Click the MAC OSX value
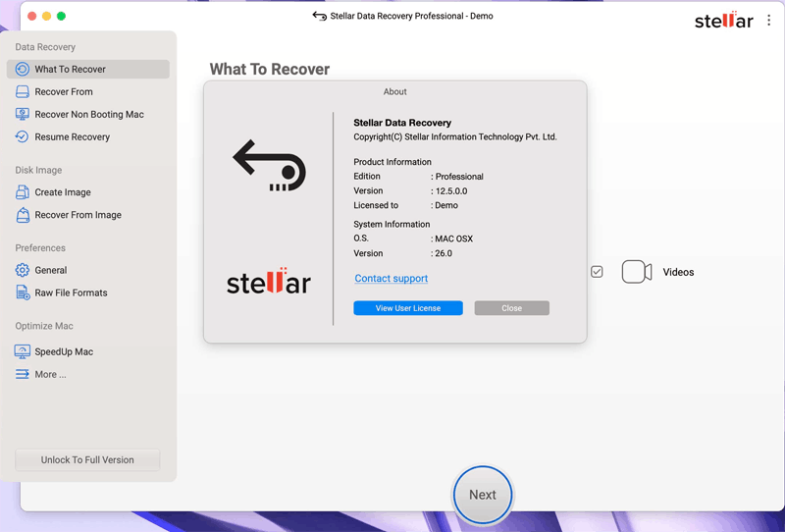The image size is (785, 532). click(x=452, y=239)
